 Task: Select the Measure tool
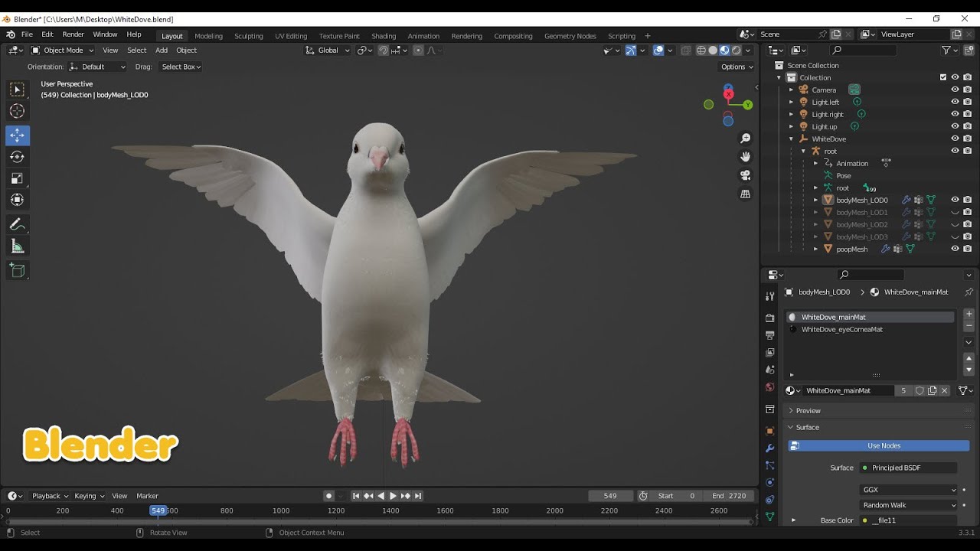pyautogui.click(x=17, y=246)
